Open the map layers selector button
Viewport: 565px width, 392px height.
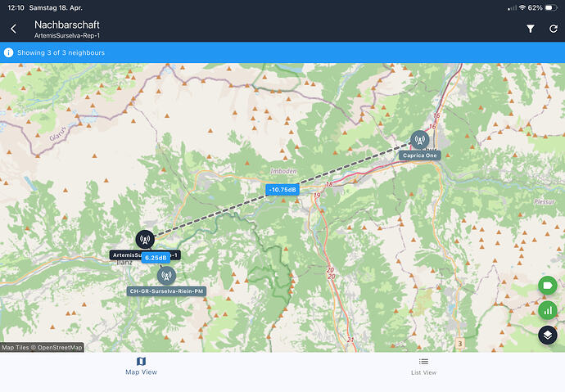(548, 335)
